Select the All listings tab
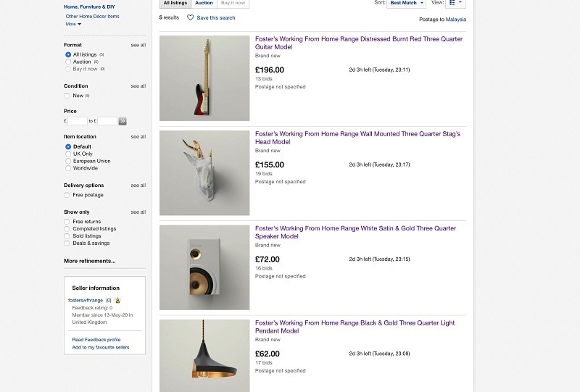This screenshot has height=392, width=580. coord(174,3)
